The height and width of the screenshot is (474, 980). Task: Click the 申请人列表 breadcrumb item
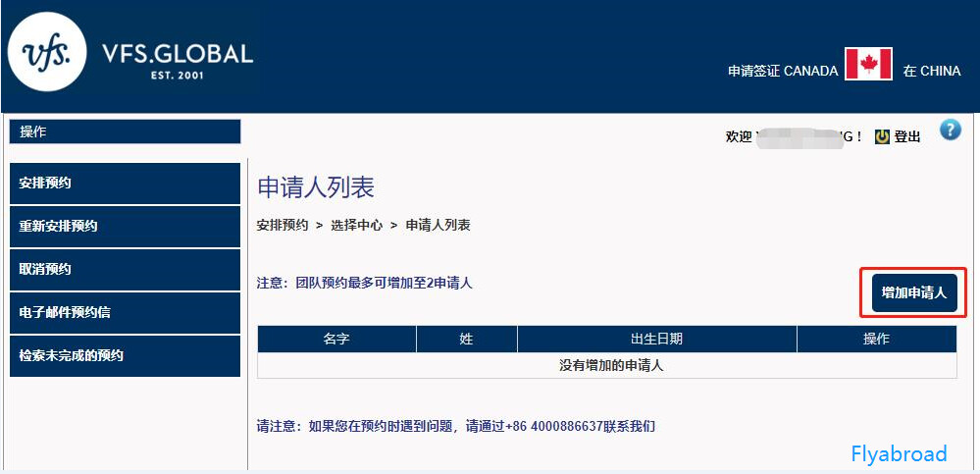[x=438, y=225]
